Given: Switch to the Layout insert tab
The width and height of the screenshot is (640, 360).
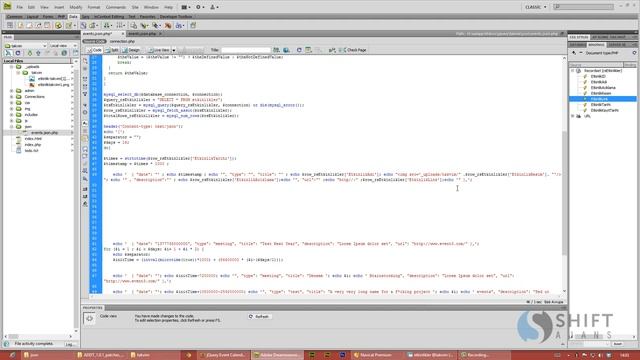Looking at the screenshot, I should [33, 17].
